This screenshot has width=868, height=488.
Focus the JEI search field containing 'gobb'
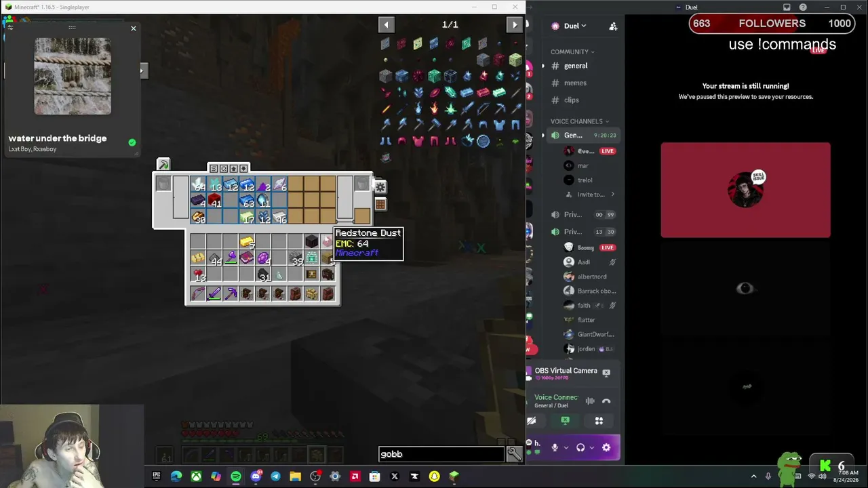(441, 454)
